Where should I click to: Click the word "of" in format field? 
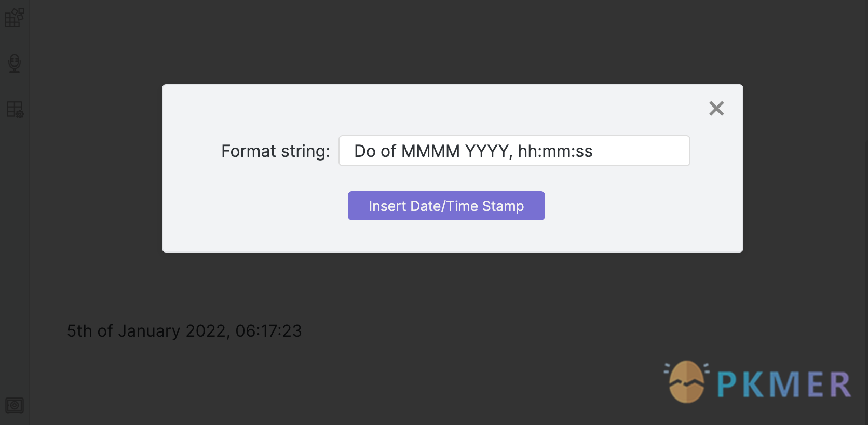388,151
